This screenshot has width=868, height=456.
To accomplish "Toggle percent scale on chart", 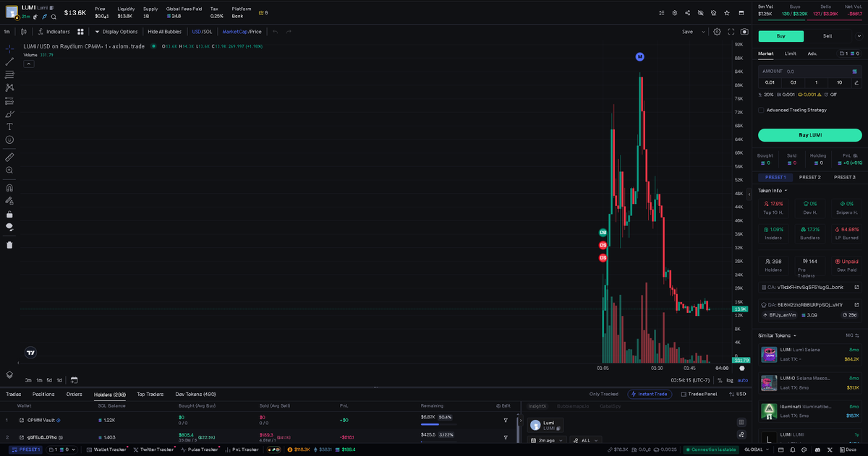I will pyautogui.click(x=719, y=380).
